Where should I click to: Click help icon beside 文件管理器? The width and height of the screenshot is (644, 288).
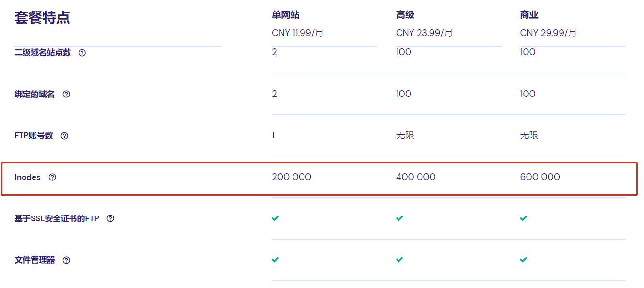pyautogui.click(x=66, y=260)
